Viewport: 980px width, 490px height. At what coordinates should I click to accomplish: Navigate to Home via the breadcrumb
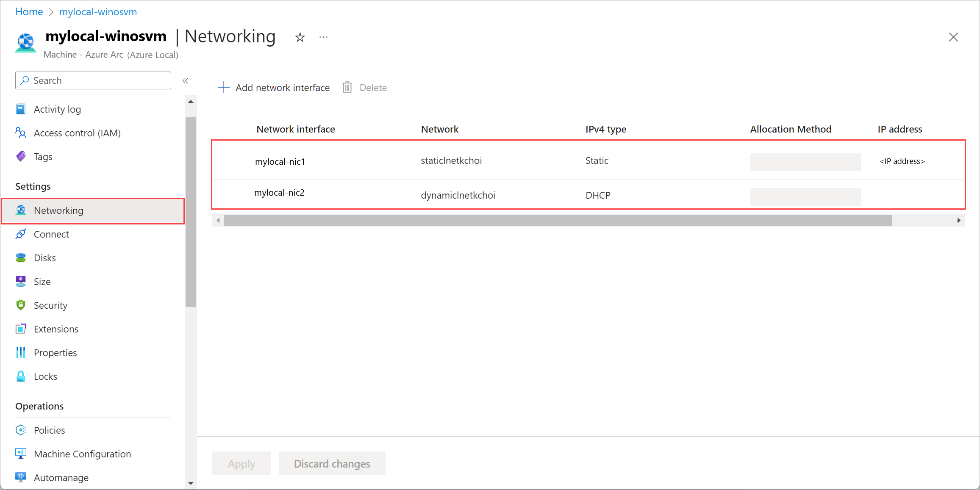pos(29,11)
